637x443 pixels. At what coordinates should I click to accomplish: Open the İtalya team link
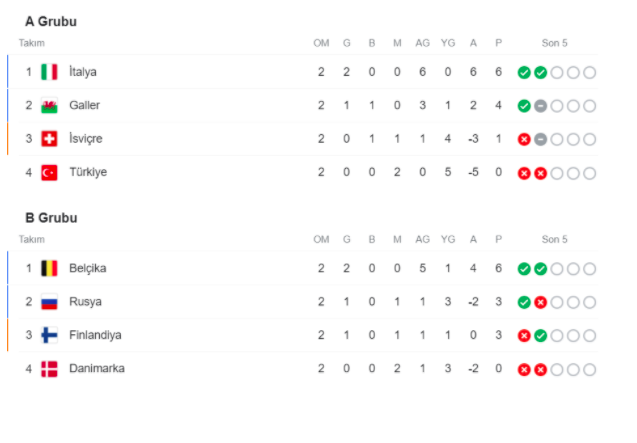pos(83,72)
